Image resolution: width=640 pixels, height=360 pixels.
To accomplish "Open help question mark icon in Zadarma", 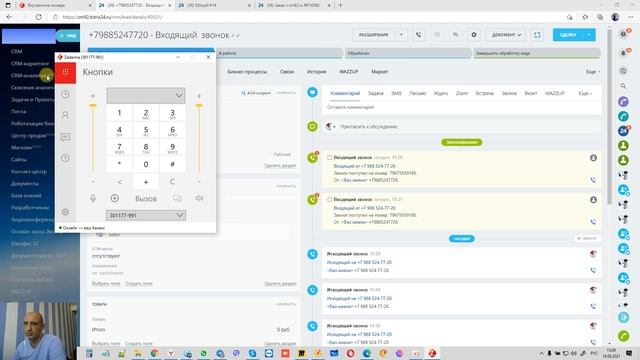I will pyautogui.click(x=65, y=158).
